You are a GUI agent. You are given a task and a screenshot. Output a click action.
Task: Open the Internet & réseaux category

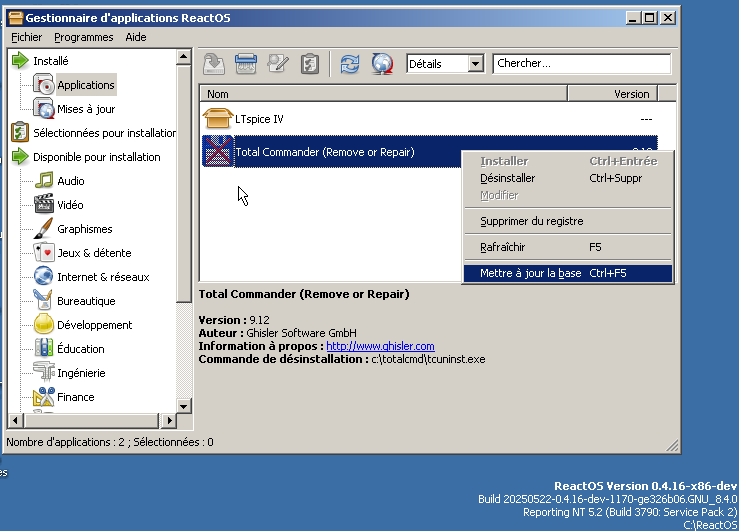(102, 277)
